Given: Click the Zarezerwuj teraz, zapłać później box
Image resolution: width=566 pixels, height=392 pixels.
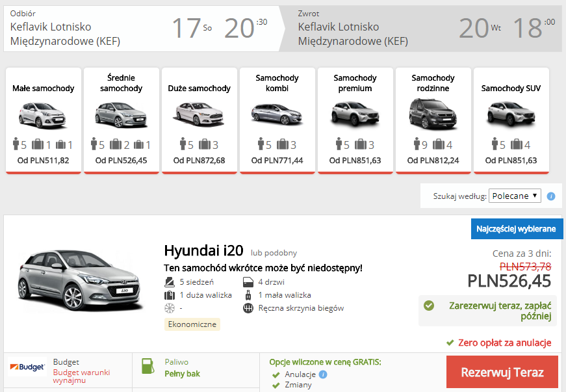Looking at the screenshot, I should (x=487, y=311).
